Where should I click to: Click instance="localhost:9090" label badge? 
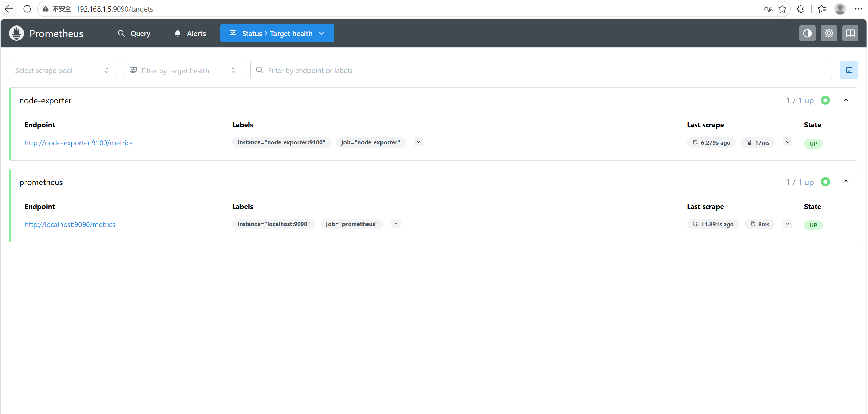tap(273, 224)
